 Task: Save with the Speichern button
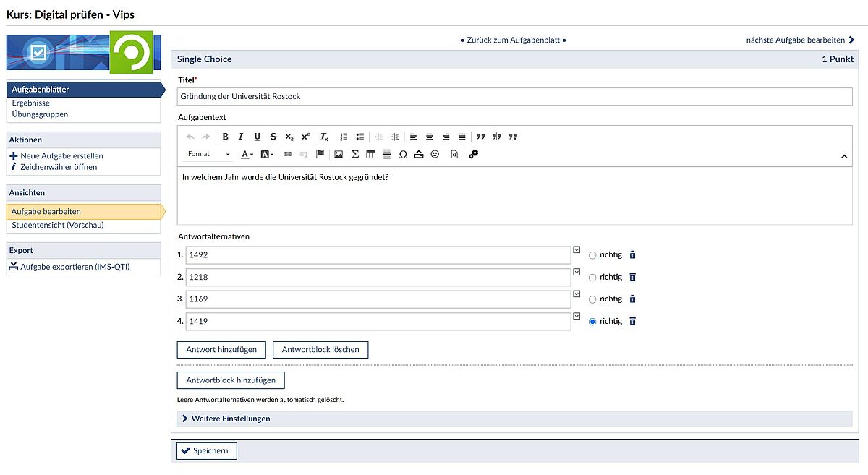207,450
